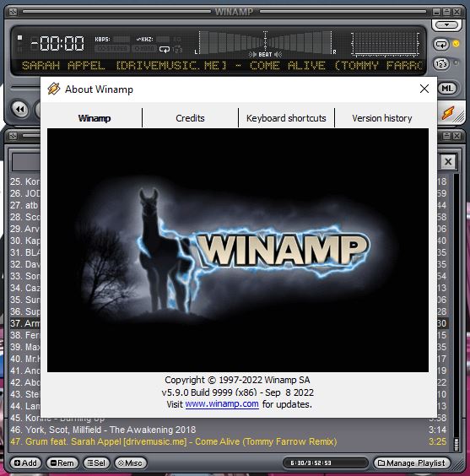
Task: Click the 3:14 duration of track 46
Action: (x=437, y=430)
